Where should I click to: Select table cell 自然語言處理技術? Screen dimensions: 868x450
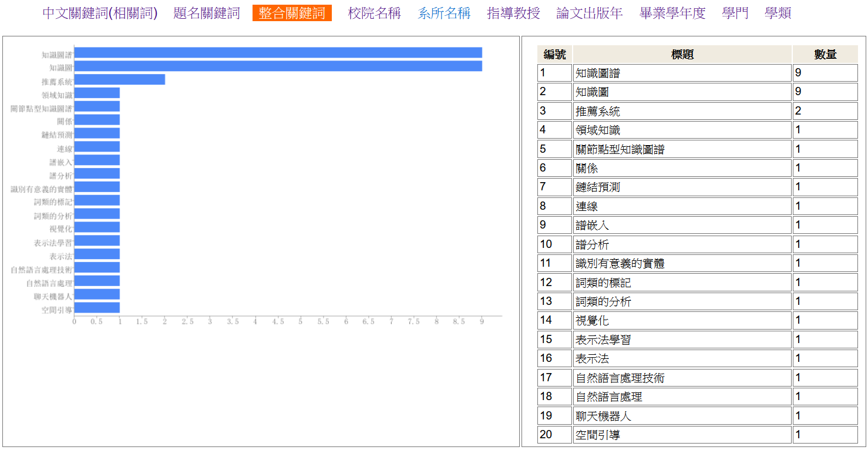[x=682, y=378]
